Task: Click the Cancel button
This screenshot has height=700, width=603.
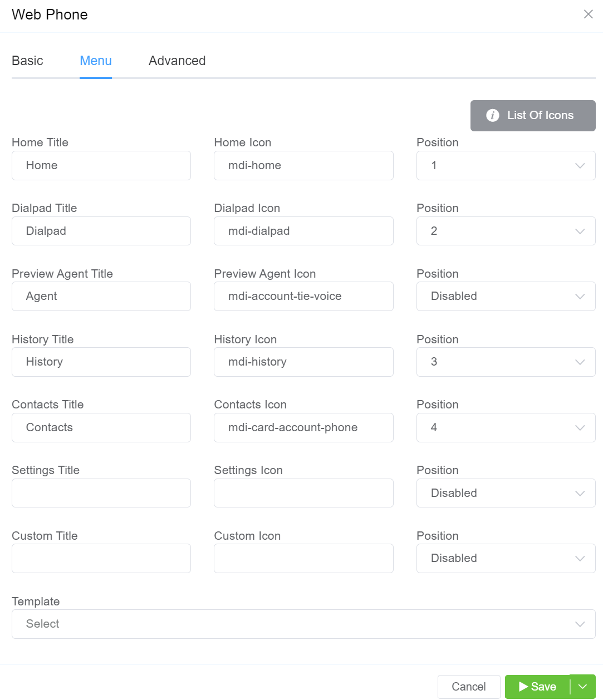Action: (468, 687)
